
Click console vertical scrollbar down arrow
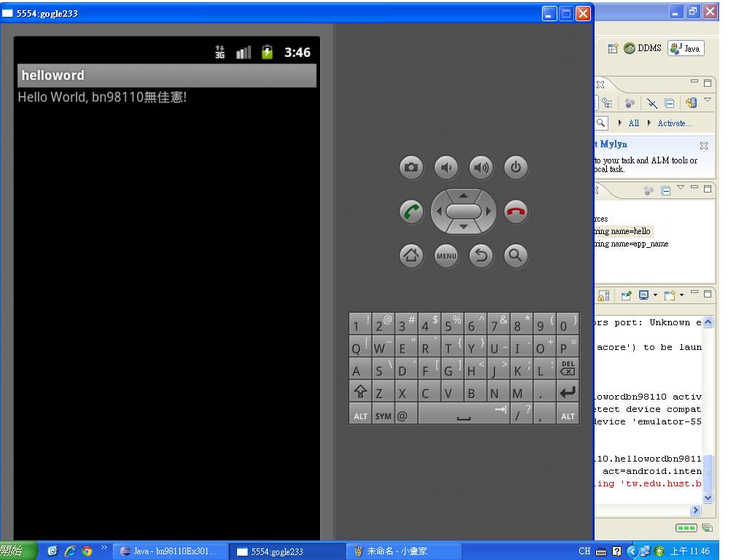pos(708,498)
